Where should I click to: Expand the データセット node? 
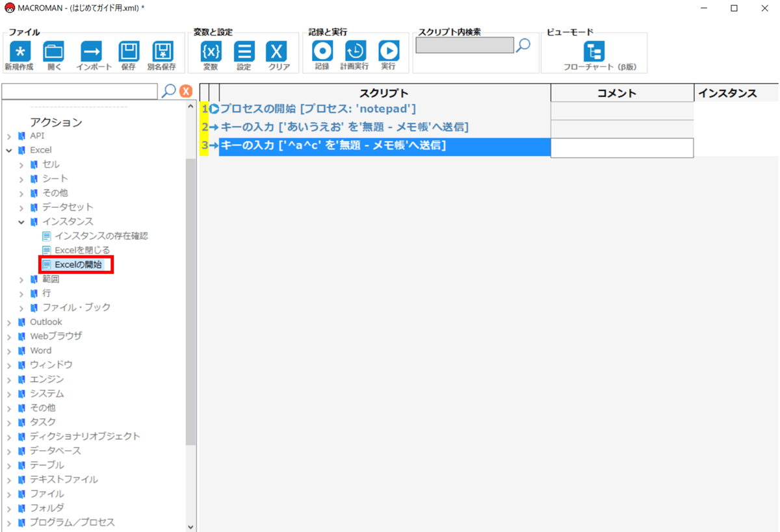[21, 208]
